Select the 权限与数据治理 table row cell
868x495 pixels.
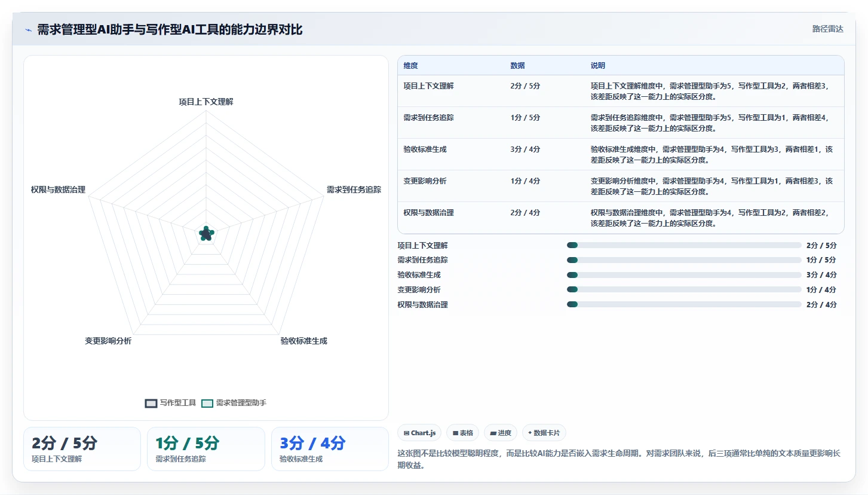click(x=429, y=213)
